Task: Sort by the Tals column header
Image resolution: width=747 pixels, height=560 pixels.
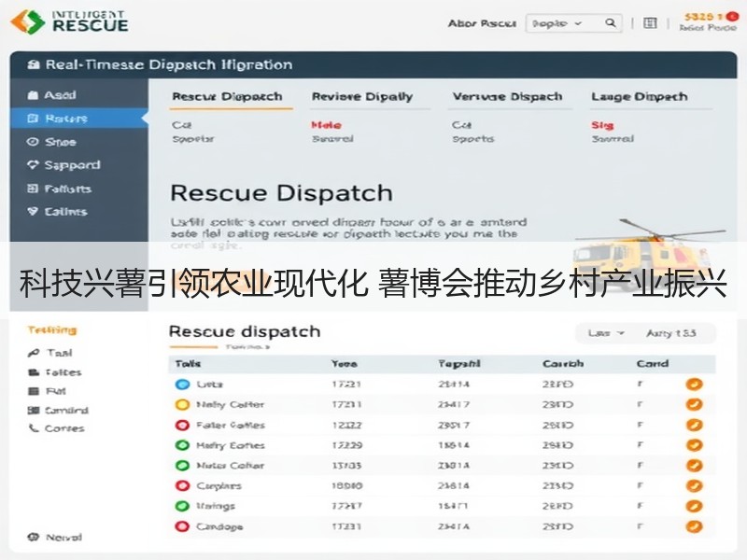Action: point(188,364)
